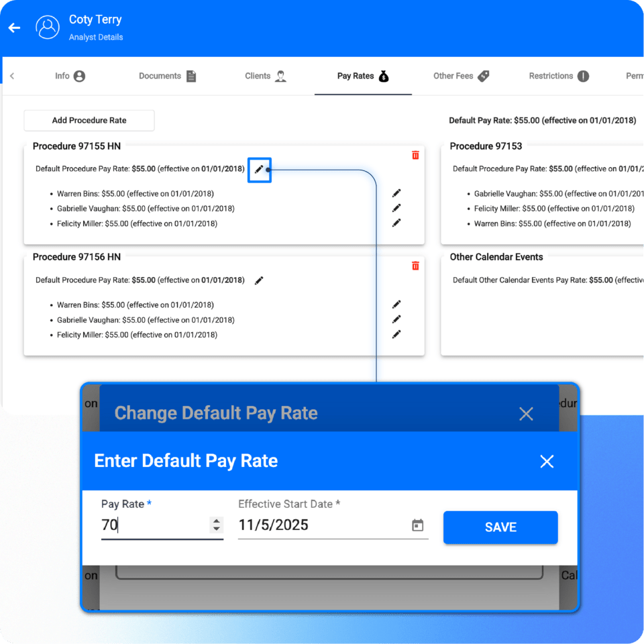Click the Add Procedure Rate button
This screenshot has width=644, height=644.
[89, 120]
